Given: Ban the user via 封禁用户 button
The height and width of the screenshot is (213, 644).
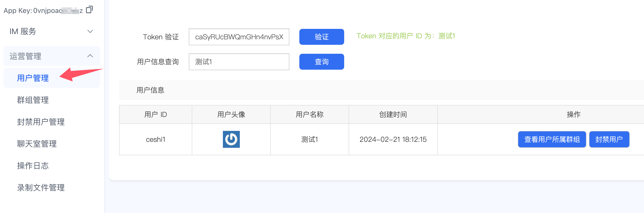Looking at the screenshot, I should [609, 139].
